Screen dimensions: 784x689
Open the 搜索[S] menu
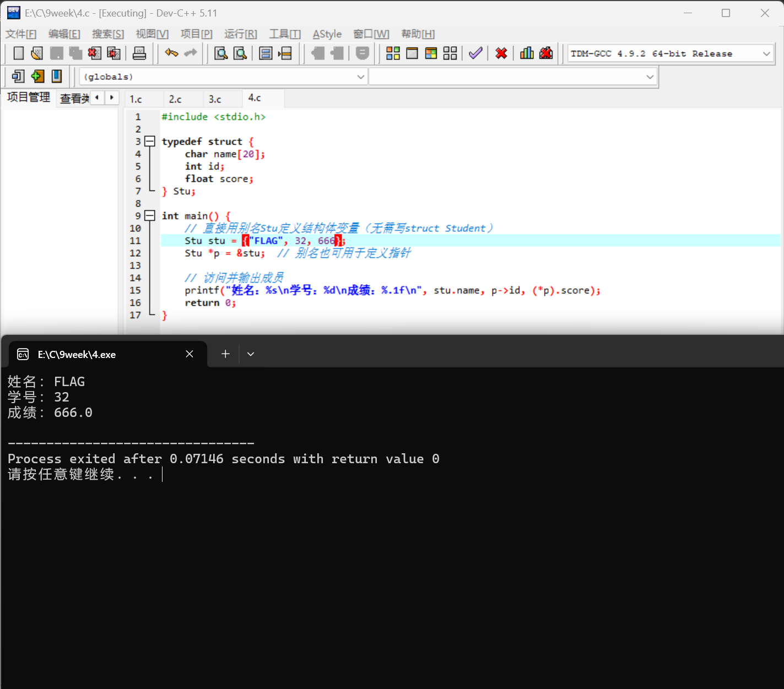pyautogui.click(x=108, y=34)
